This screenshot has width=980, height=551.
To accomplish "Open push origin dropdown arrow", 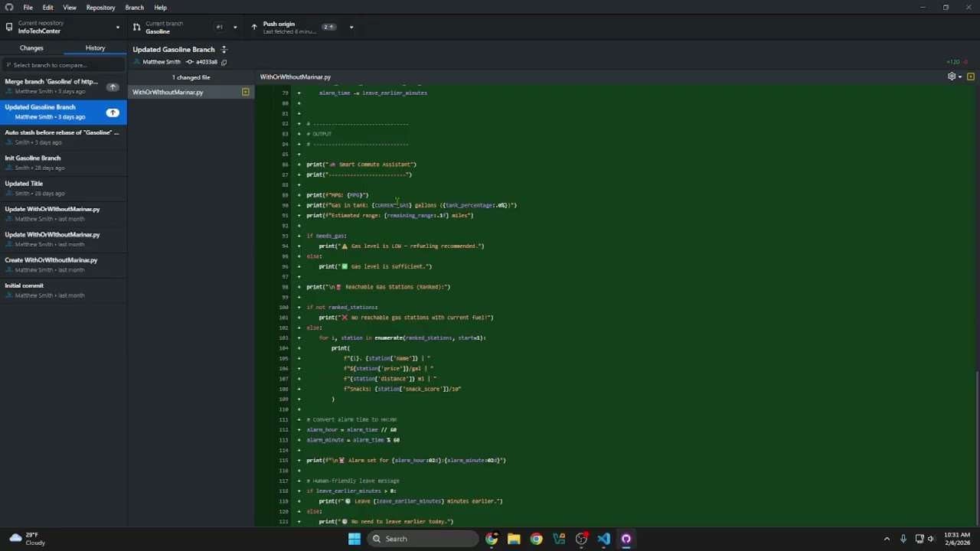I will tap(351, 27).
